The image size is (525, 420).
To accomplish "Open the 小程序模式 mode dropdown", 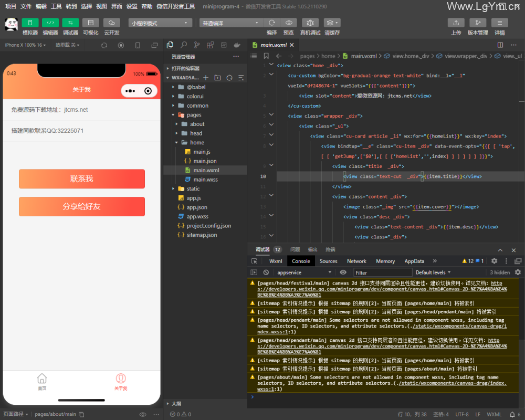I will tap(160, 23).
